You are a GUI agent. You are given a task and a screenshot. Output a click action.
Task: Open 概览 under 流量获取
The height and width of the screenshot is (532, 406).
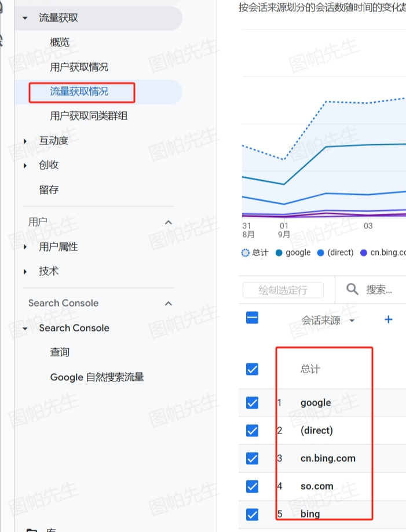[x=60, y=42]
